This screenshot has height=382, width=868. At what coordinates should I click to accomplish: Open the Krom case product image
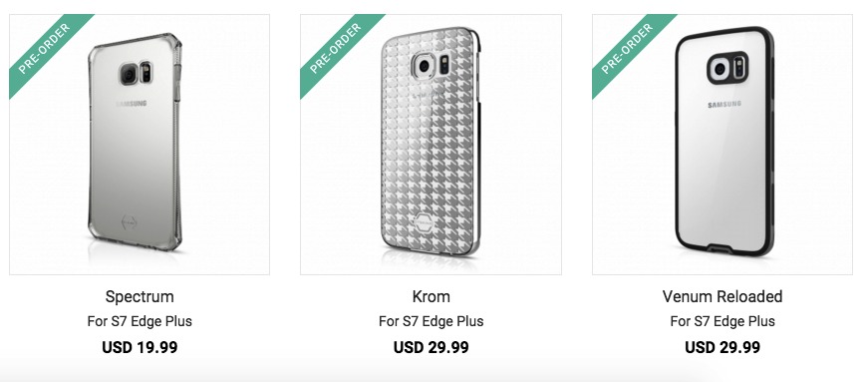point(431,145)
